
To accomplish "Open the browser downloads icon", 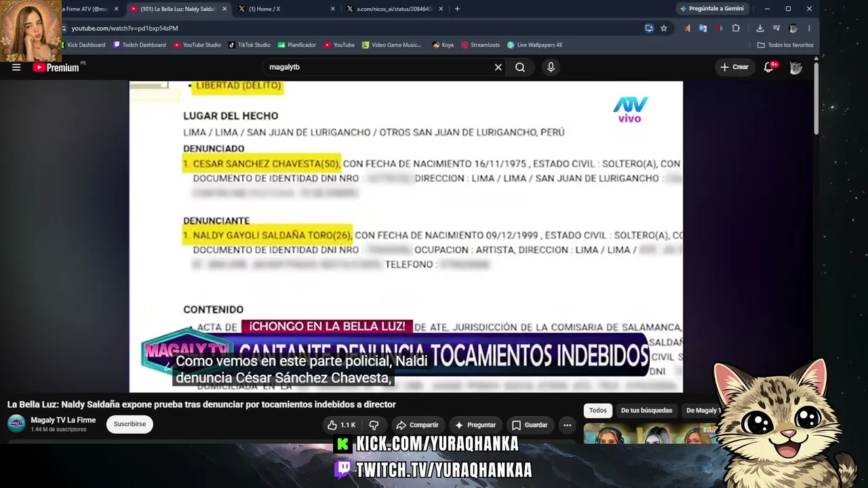I will pos(760,28).
